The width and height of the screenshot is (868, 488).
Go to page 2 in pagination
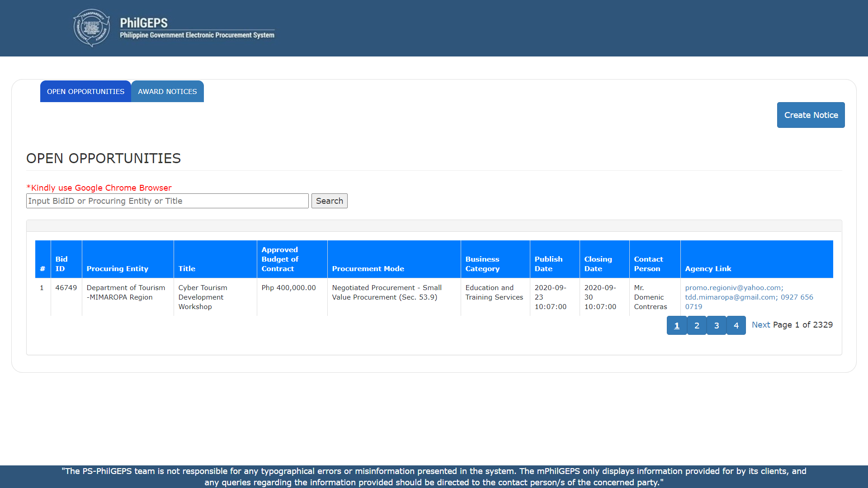click(697, 325)
